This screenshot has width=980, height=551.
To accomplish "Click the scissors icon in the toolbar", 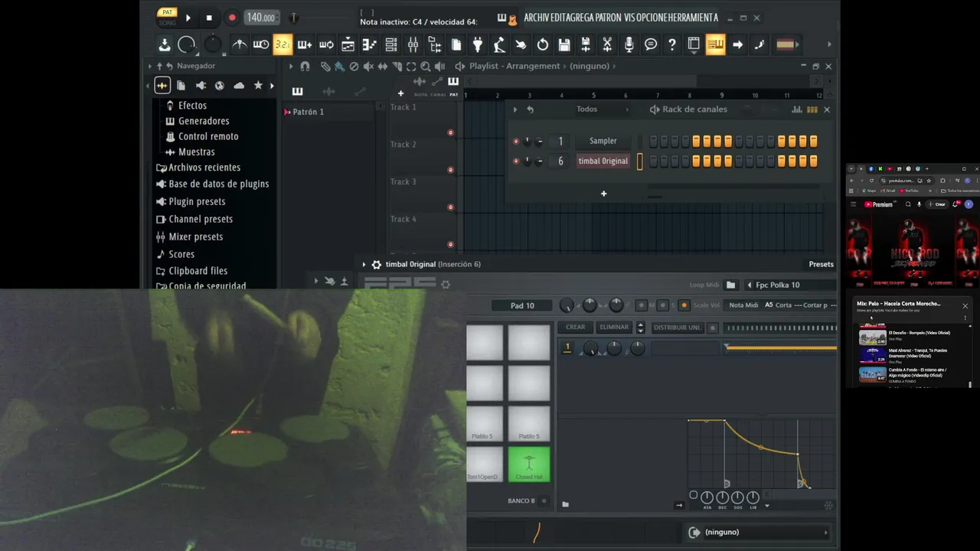I will (607, 44).
